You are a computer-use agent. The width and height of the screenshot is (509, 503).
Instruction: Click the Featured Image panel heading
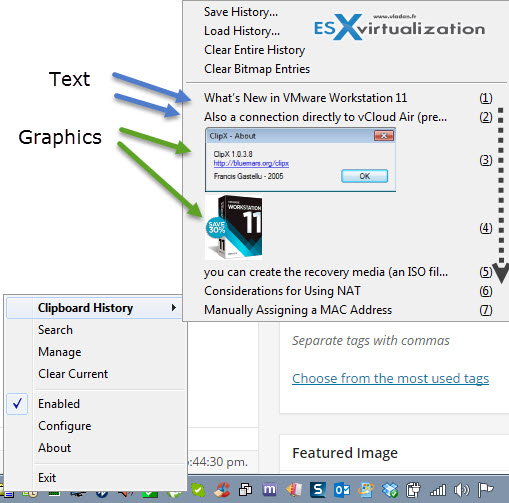[x=345, y=453]
